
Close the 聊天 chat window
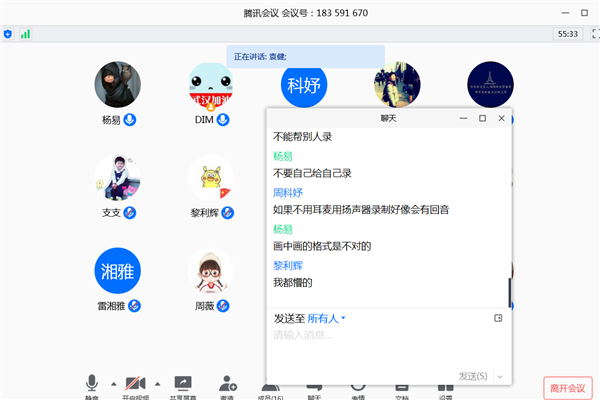502,118
